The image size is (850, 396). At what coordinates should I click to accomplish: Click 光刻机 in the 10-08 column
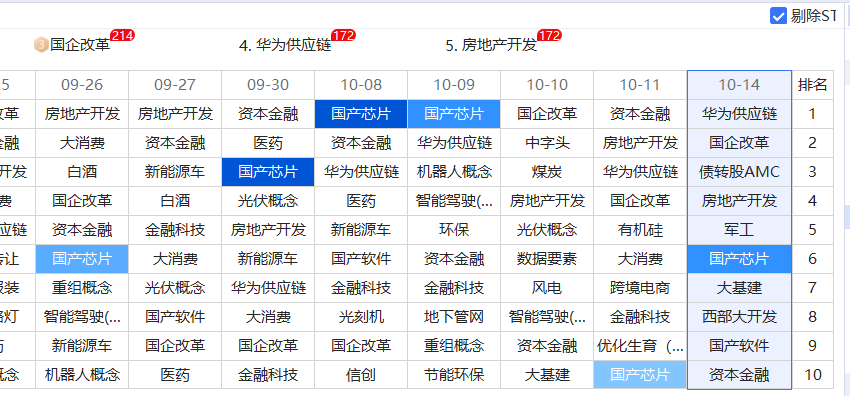click(361, 317)
